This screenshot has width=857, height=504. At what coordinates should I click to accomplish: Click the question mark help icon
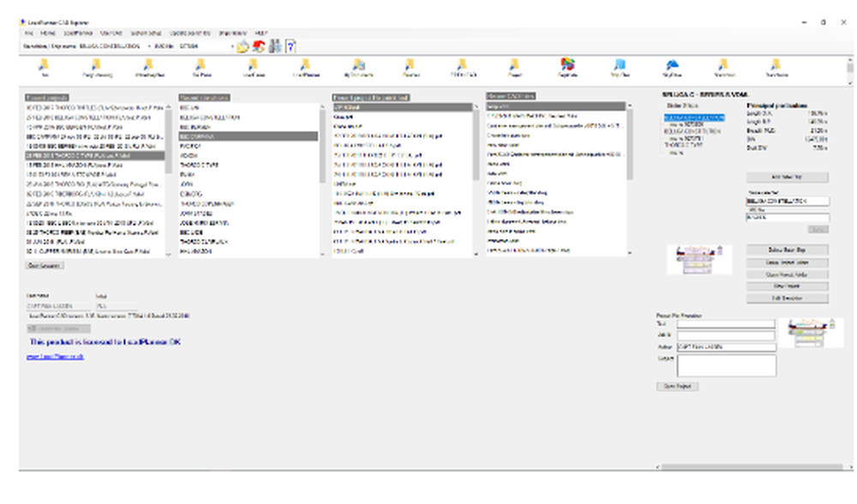[x=291, y=46]
